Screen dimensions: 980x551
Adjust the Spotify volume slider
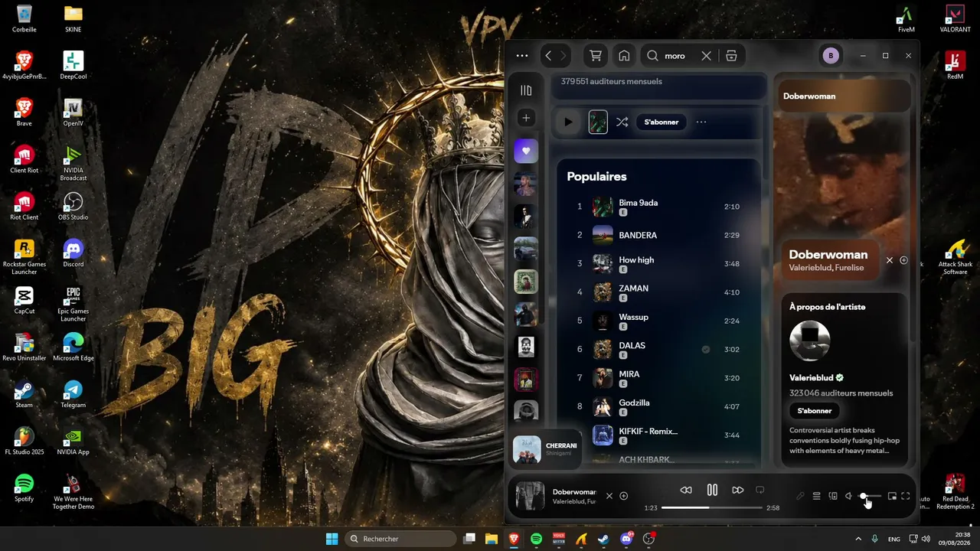871,496
